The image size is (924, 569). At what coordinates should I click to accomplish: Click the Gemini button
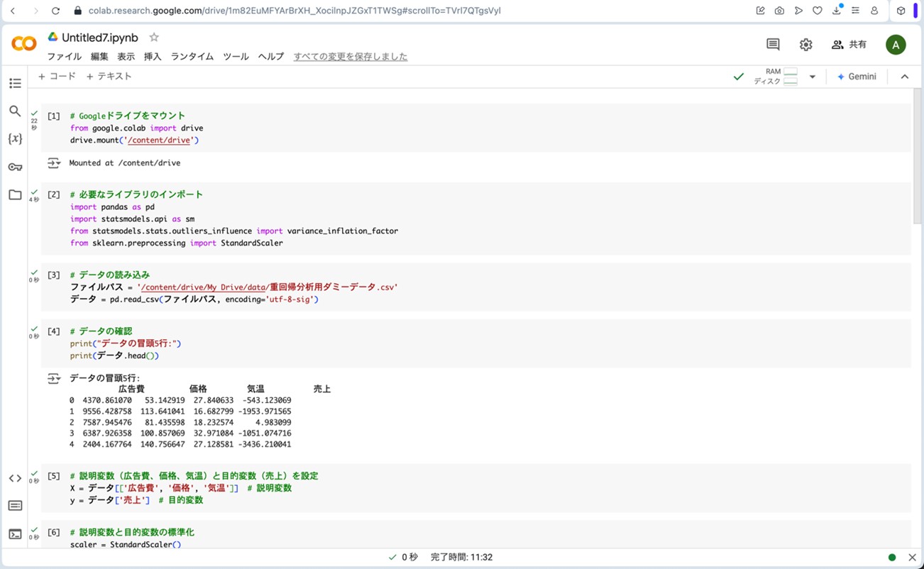pos(857,77)
